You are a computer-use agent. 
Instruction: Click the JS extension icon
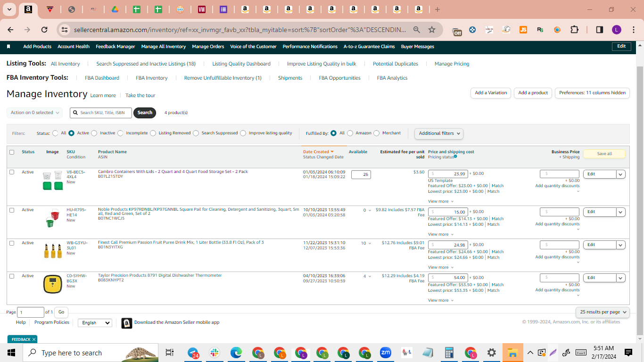tap(523, 30)
